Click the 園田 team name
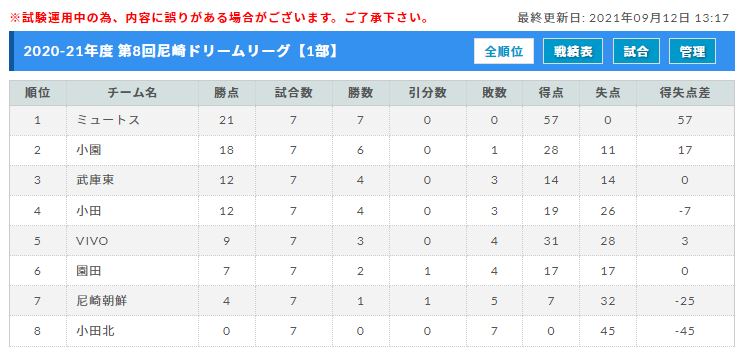Screen dimensions: 748x360 point(88,271)
